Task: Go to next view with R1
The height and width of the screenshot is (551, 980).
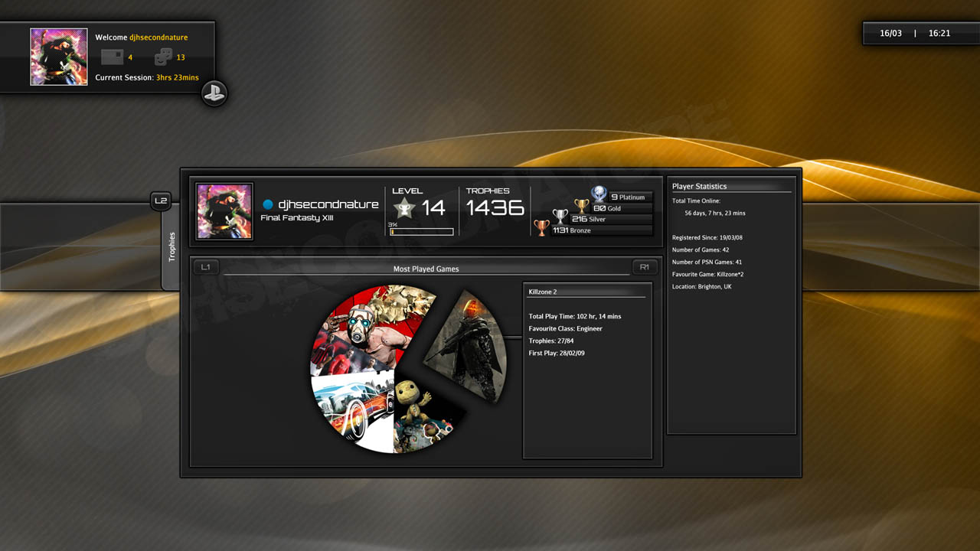Action: pos(645,267)
